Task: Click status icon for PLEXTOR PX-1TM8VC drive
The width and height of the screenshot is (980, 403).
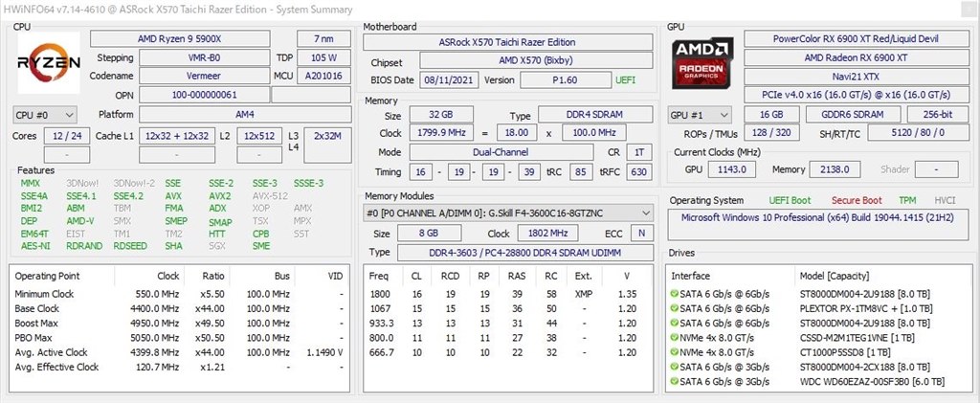Action: [x=675, y=308]
